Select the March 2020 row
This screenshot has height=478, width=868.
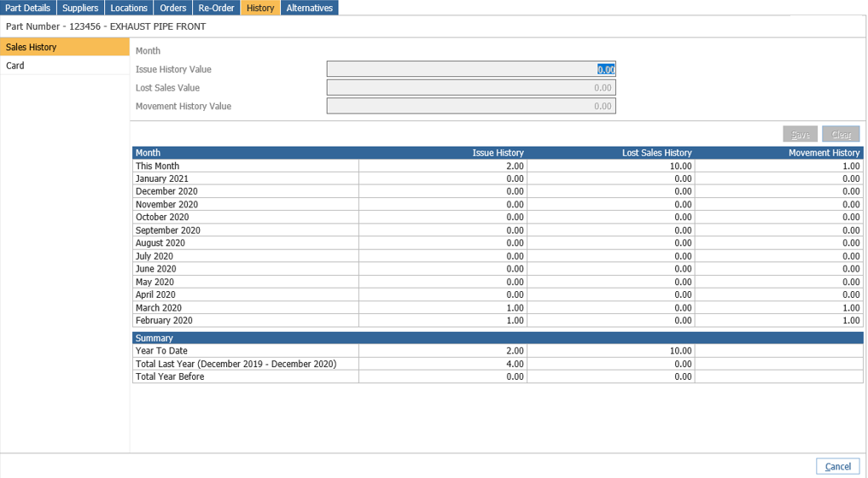coord(498,307)
